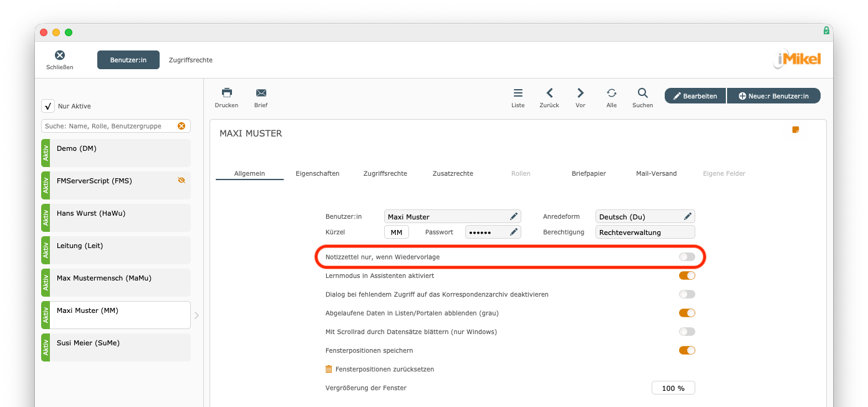Toggle Dialog bei fehlendem Zugriff switch
The image size is (868, 407).
click(687, 294)
